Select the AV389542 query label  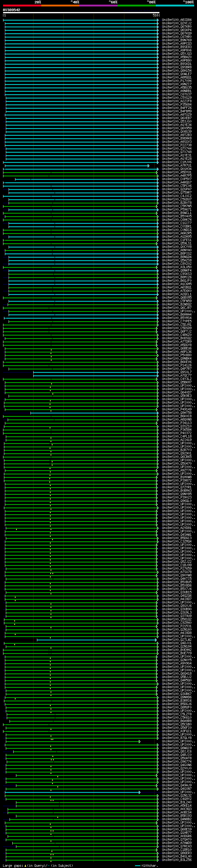point(11,10)
